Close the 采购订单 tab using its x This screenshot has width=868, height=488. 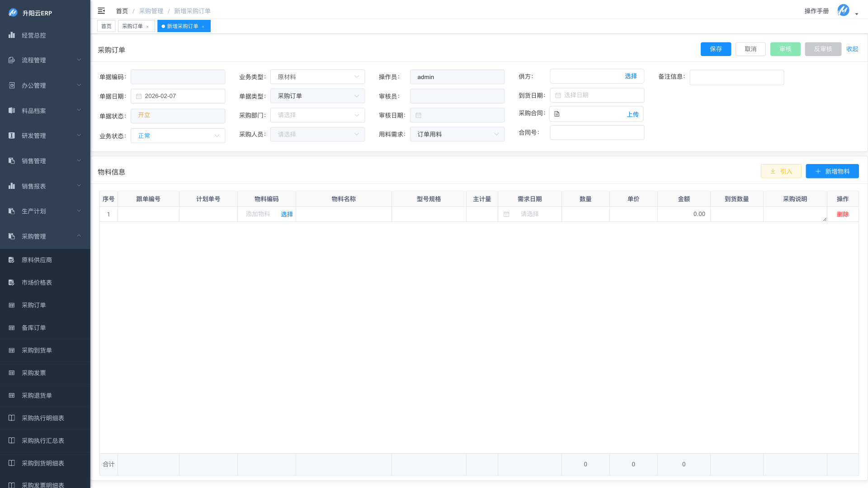[147, 27]
